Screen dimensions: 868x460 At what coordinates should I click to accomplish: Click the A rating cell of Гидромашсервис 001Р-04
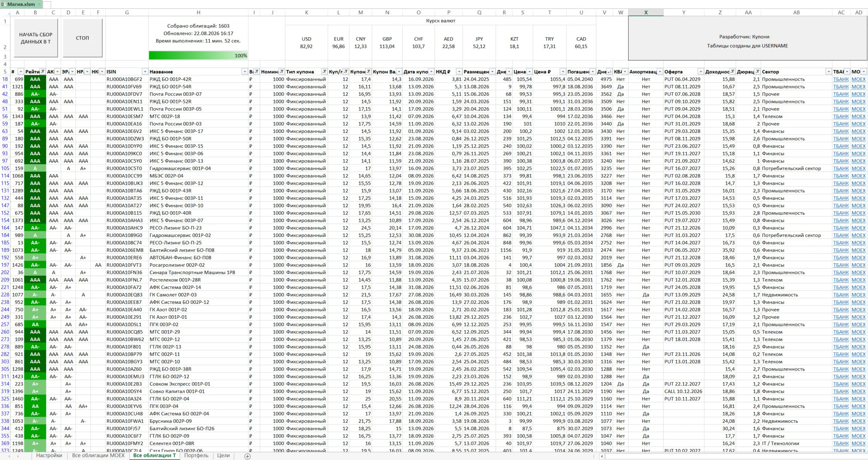click(x=35, y=168)
